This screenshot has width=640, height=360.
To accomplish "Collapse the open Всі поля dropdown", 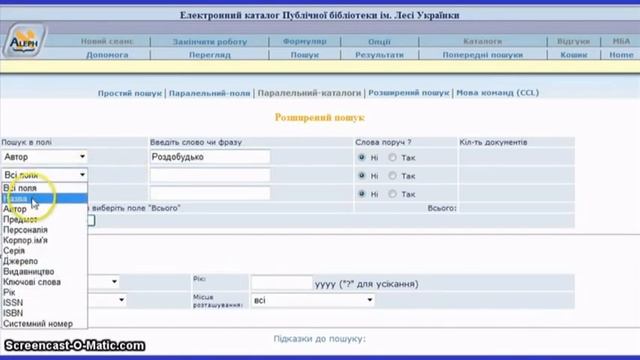I will tap(44, 175).
